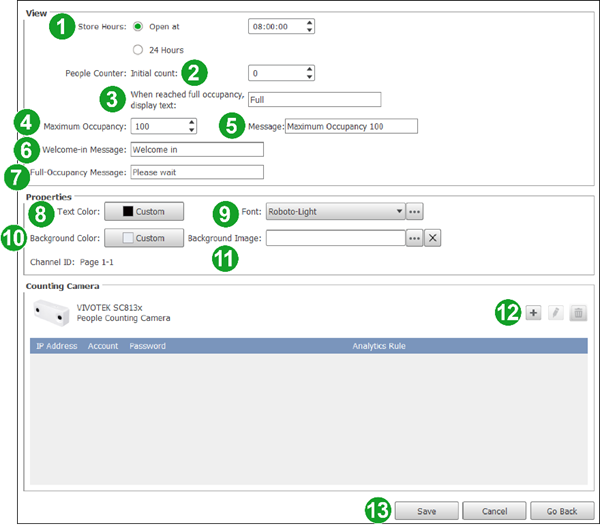
Task: Click the Analytics Rule column header
Action: [379, 346]
